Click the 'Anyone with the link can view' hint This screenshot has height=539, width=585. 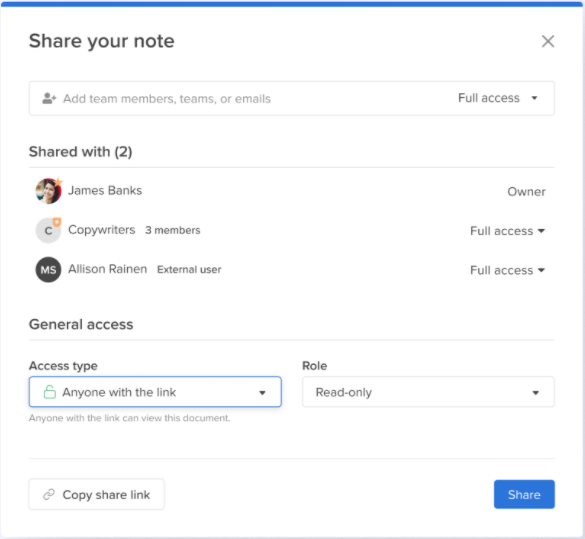(x=129, y=418)
